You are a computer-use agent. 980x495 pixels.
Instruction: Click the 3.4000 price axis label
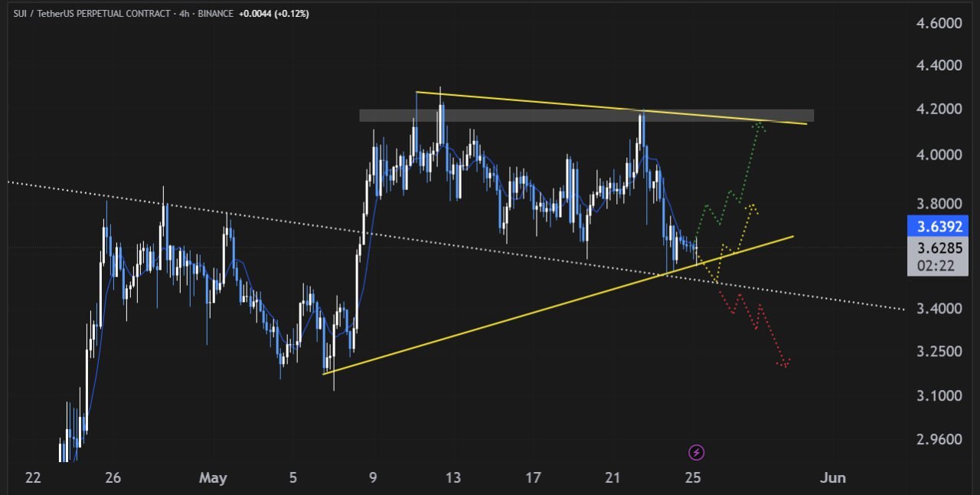click(x=939, y=309)
